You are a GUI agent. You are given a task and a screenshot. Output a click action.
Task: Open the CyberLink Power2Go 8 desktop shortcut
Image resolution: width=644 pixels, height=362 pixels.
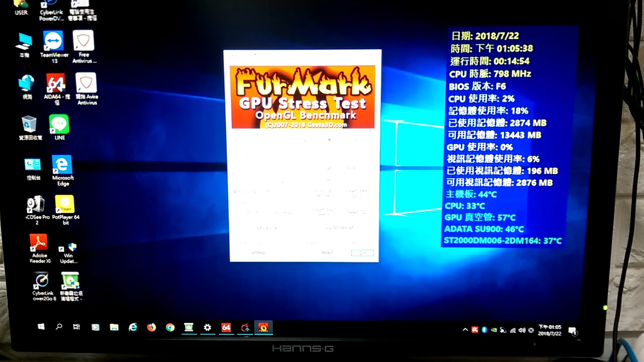pyautogui.click(x=42, y=287)
